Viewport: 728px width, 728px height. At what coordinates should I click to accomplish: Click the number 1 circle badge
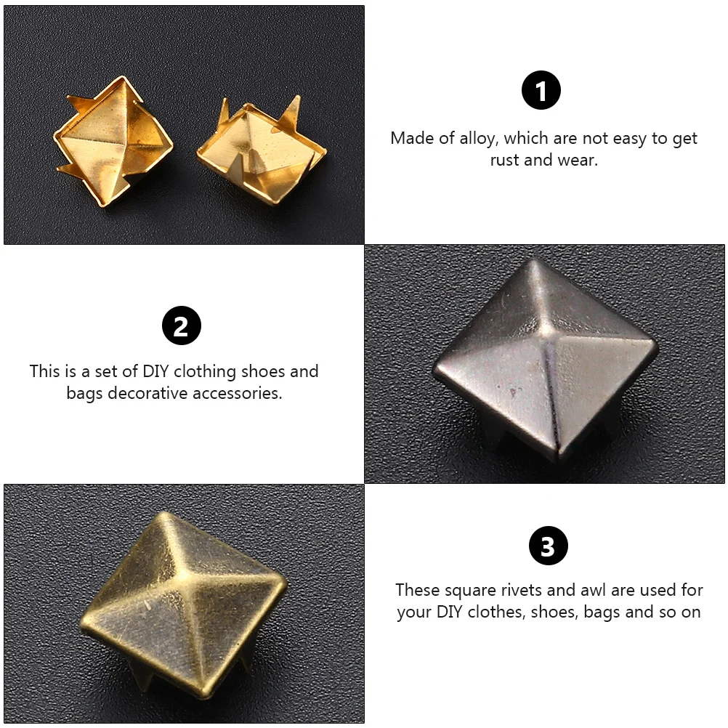tap(541, 90)
